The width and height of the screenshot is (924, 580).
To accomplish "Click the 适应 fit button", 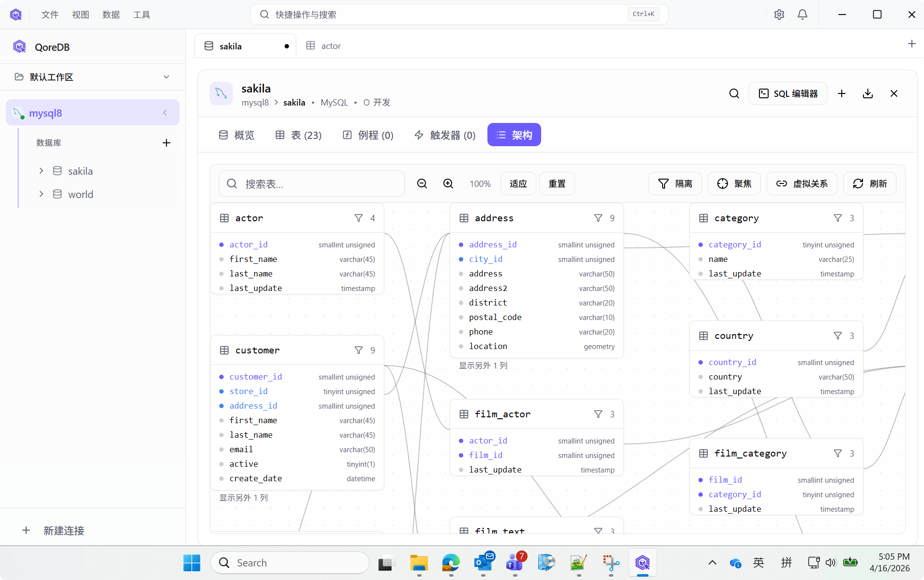I will click(518, 183).
